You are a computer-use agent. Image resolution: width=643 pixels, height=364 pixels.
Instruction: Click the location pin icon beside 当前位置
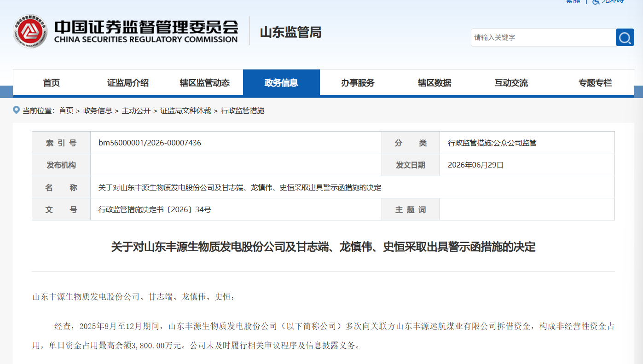tap(17, 110)
